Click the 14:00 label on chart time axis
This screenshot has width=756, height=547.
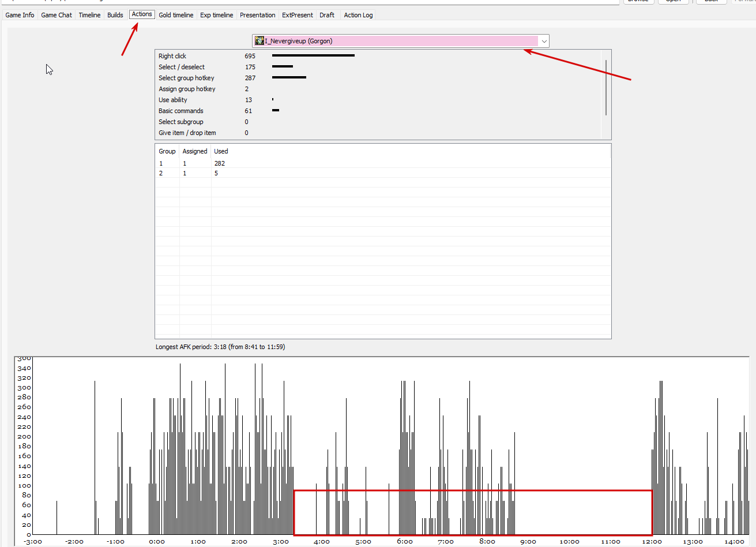(734, 542)
